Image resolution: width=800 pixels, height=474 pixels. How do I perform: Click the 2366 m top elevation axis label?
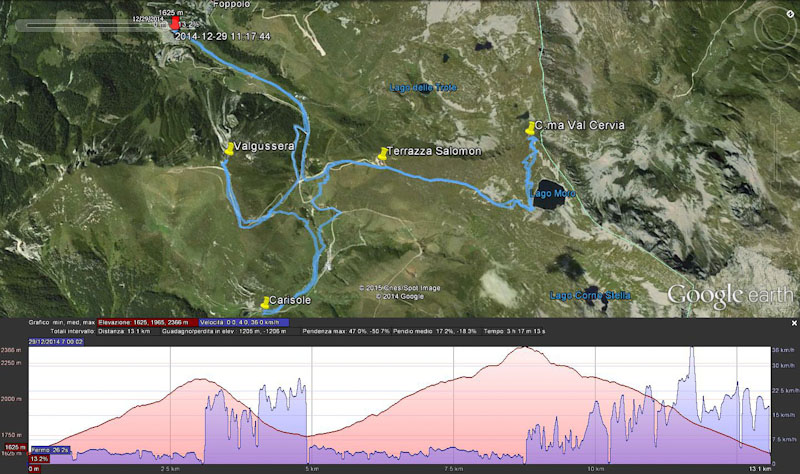point(11,350)
